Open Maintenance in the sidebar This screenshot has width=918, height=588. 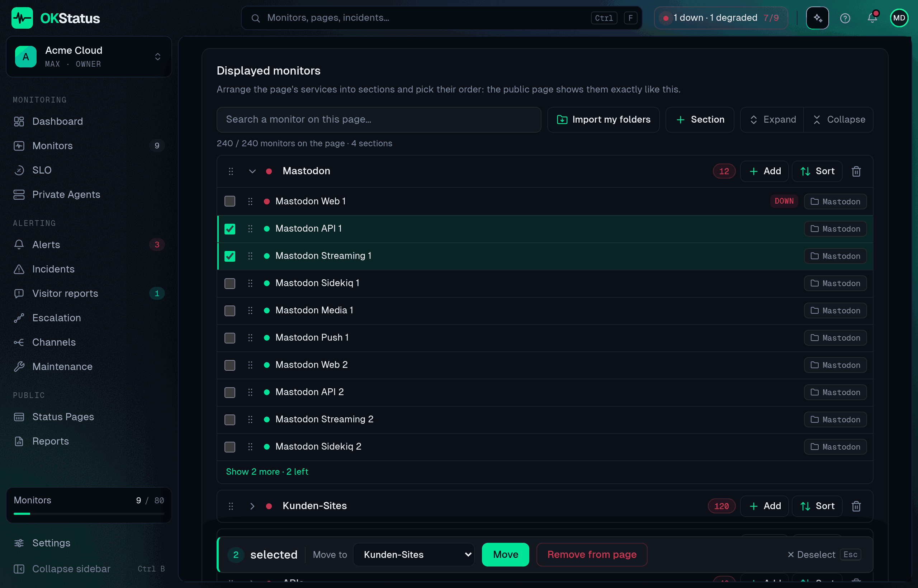click(89, 366)
